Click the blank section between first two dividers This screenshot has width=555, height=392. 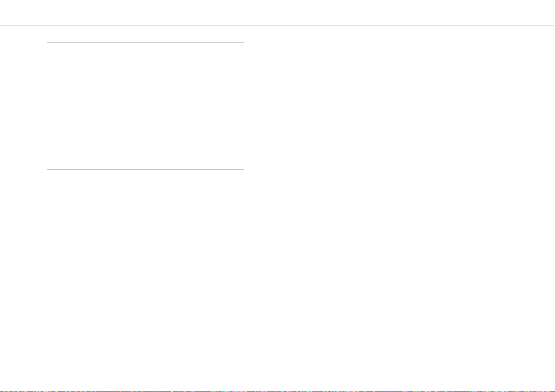pos(145,75)
